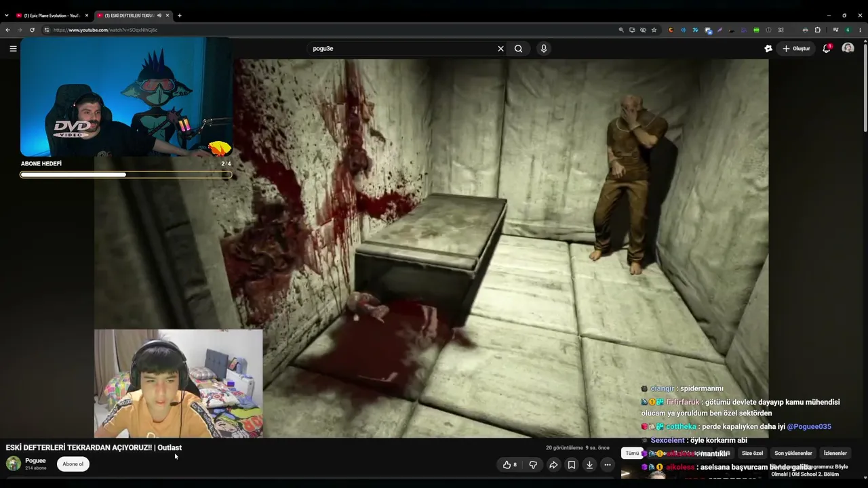
Task: Bookmark this page with the star icon
Action: point(654,30)
